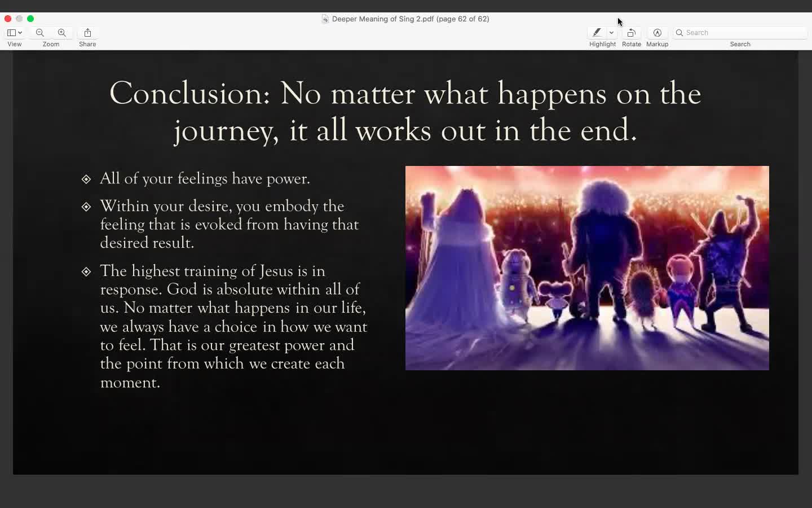Activate the Highlight pen tool

click(597, 33)
